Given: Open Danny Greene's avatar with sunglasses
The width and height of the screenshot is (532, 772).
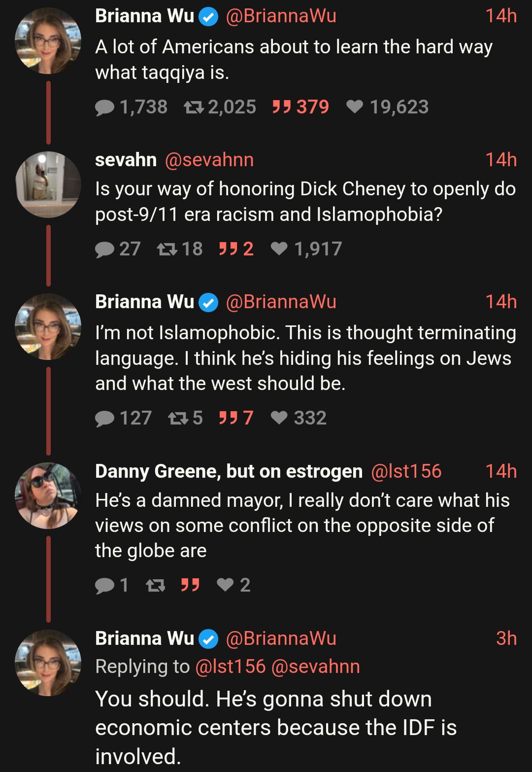Looking at the screenshot, I should pyautogui.click(x=48, y=496).
